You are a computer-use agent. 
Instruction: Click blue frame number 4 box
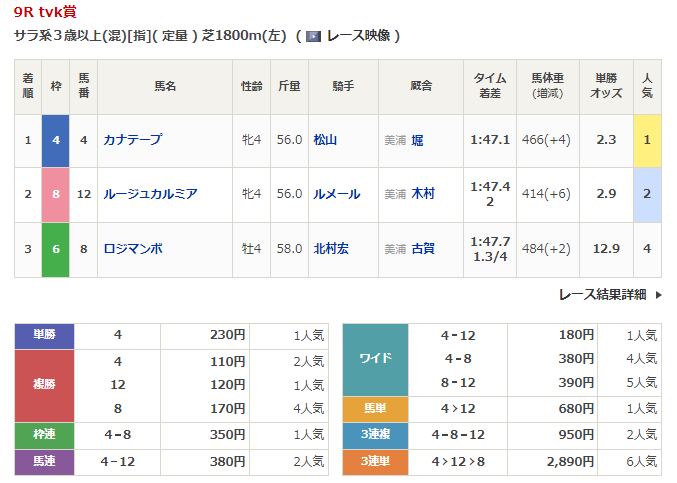click(x=55, y=140)
